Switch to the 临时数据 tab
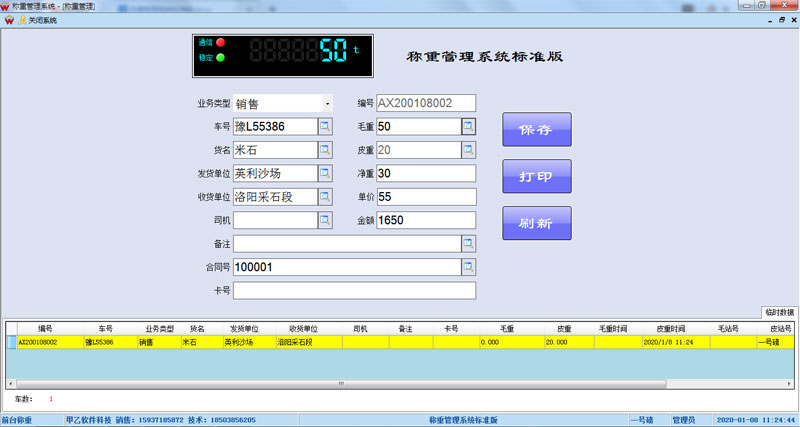The height and width of the screenshot is (427, 800). (x=778, y=312)
